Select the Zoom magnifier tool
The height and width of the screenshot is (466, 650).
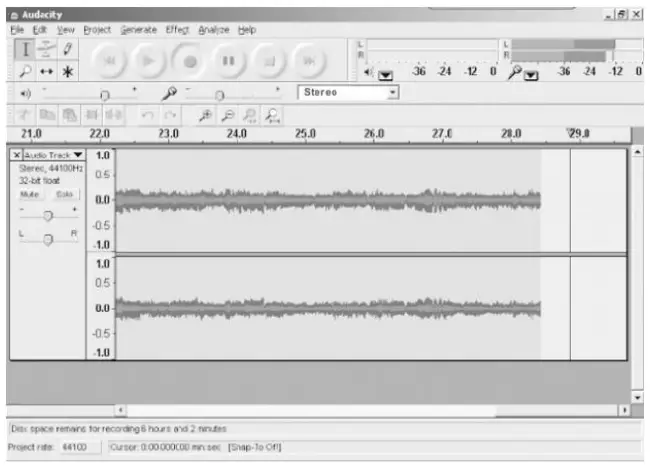[24, 71]
